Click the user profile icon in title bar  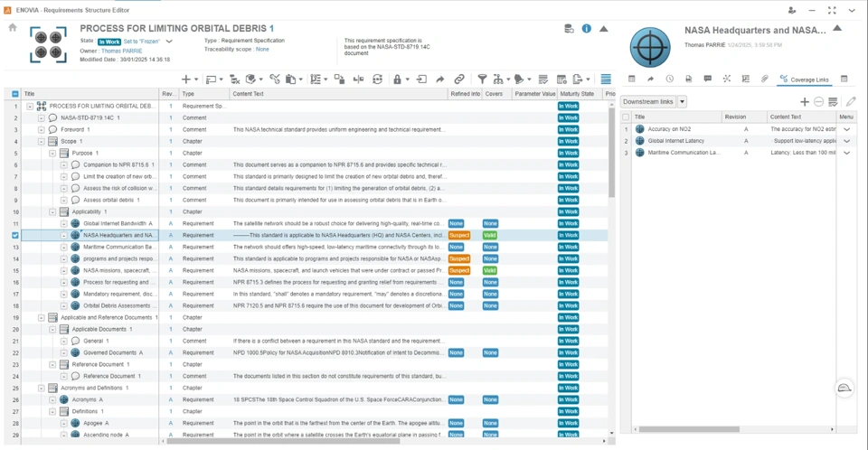pyautogui.click(x=792, y=10)
